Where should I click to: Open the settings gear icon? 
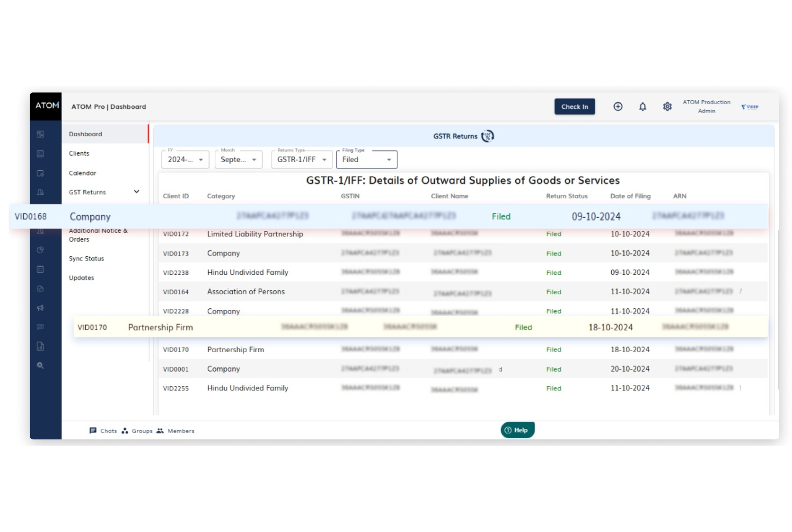667,107
